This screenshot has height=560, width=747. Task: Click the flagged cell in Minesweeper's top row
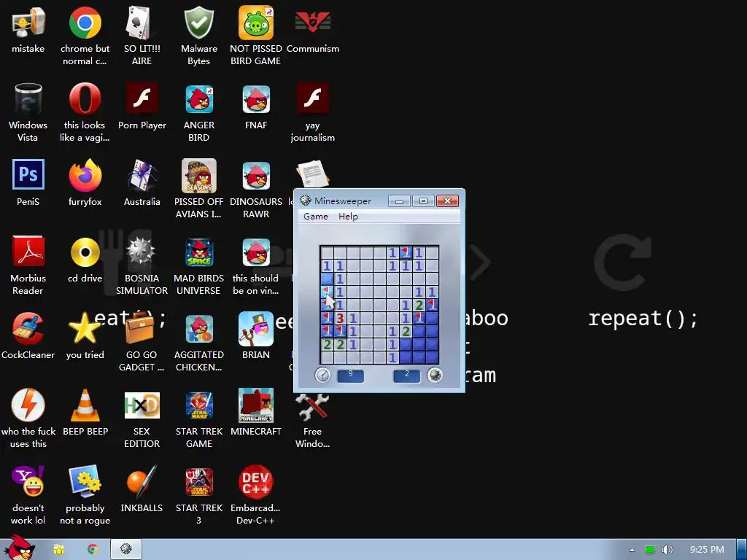[x=406, y=252]
